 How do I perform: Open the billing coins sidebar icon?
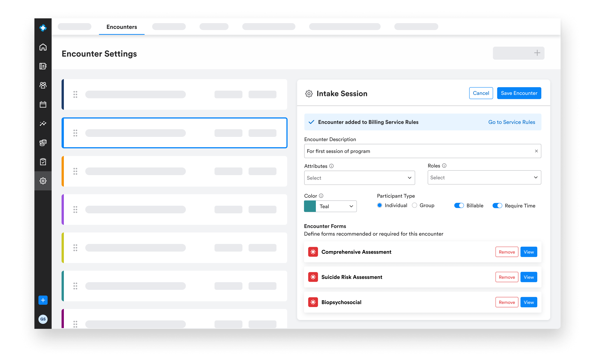pos(43,143)
